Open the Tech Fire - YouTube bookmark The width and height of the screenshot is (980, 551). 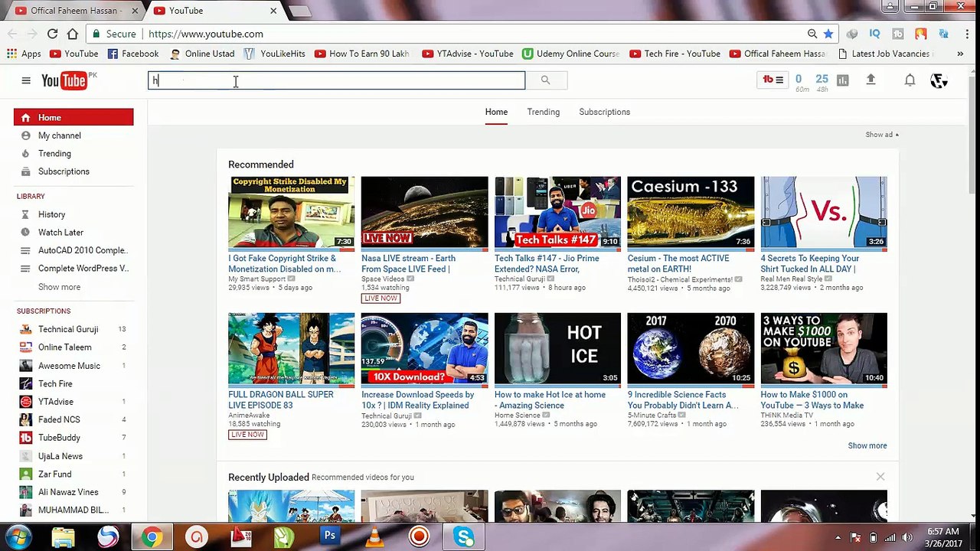click(675, 54)
